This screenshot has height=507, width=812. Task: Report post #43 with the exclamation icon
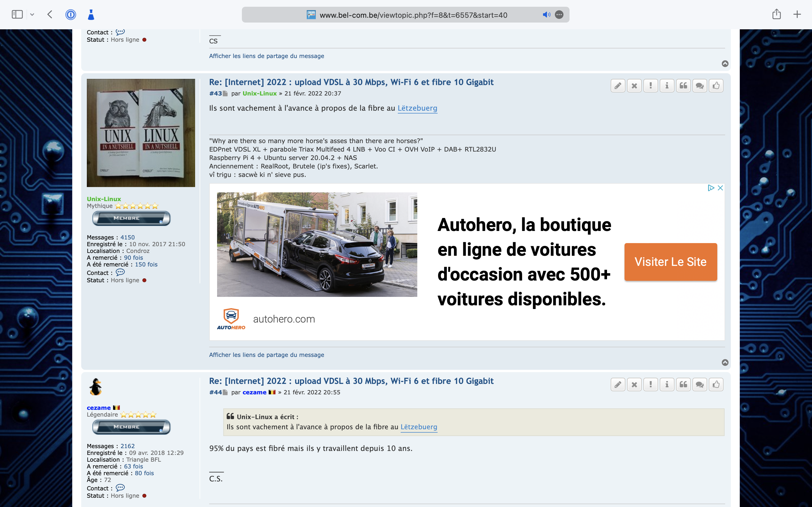point(651,86)
